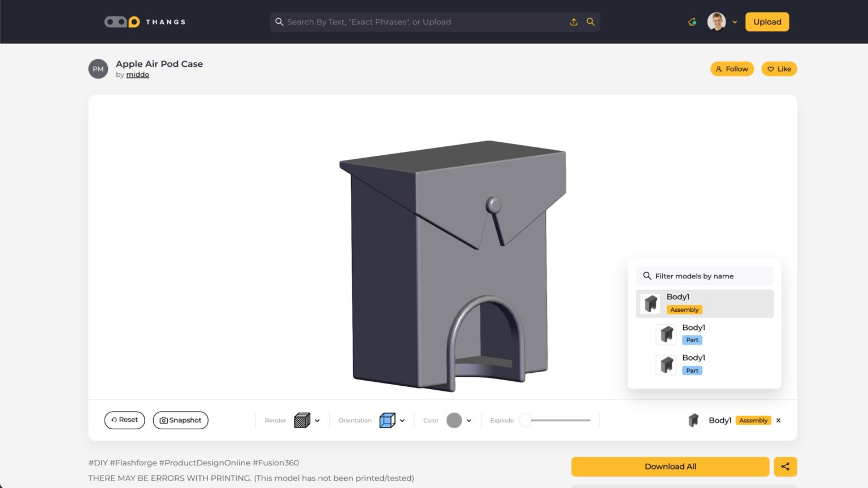Click the Orientation view cube icon
Image resolution: width=868 pixels, height=488 pixels.
(x=388, y=420)
